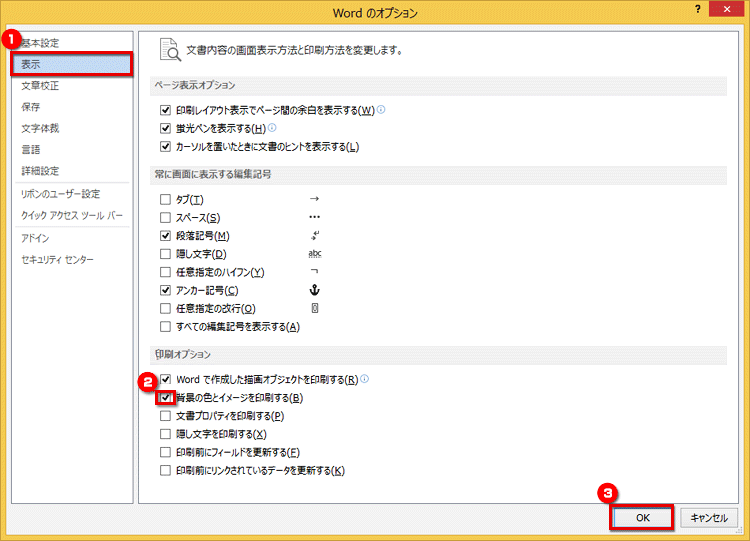The height and width of the screenshot is (541, 750).
Task: Click the space dots symbol icon
Action: 314,217
